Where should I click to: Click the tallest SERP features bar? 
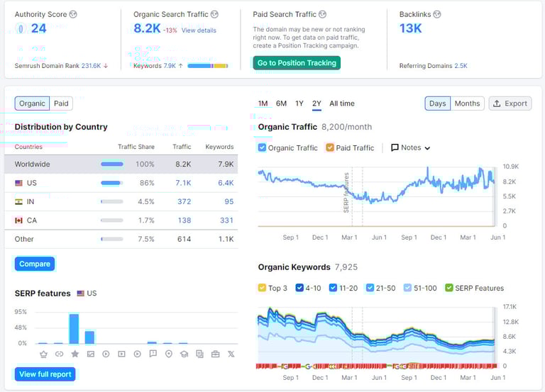coord(74,329)
